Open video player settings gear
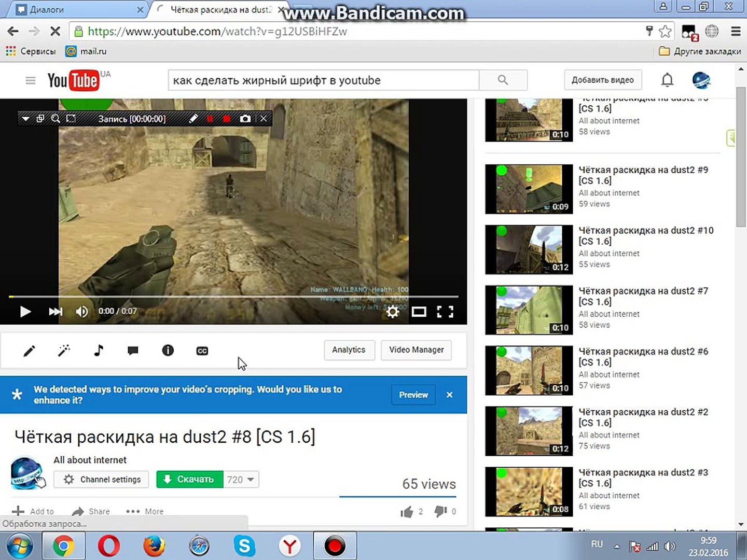Screen dimensions: 747x560 [x=393, y=312]
